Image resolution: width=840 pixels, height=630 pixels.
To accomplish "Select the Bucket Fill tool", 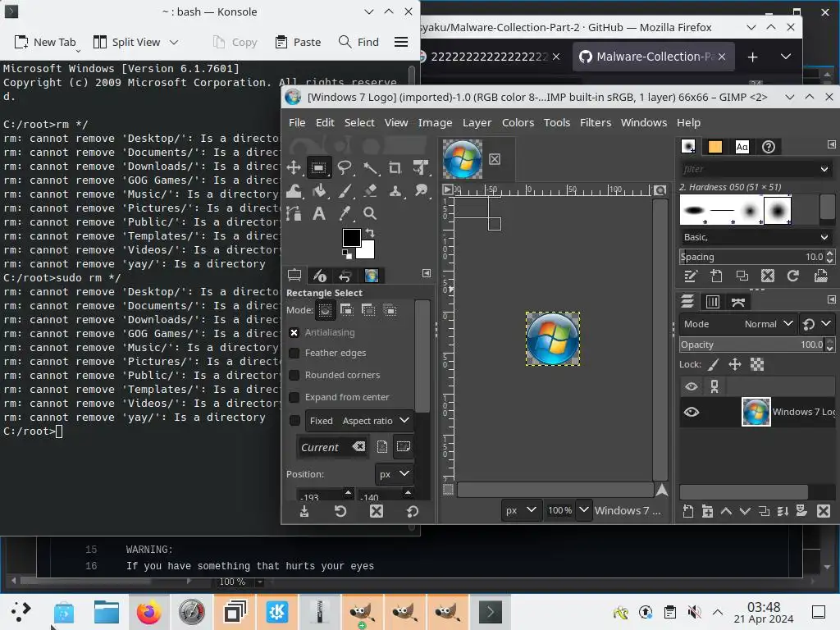I will click(319, 190).
